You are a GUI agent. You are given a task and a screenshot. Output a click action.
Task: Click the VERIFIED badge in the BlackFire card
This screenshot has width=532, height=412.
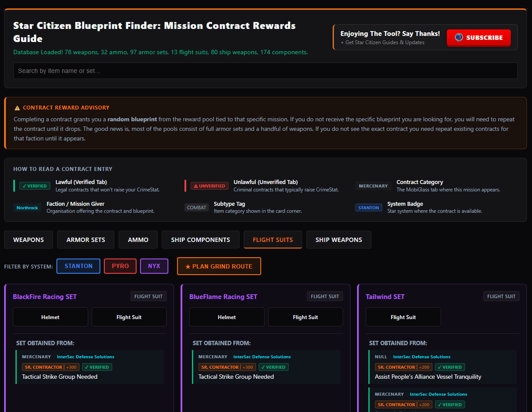pyautogui.click(x=97, y=367)
